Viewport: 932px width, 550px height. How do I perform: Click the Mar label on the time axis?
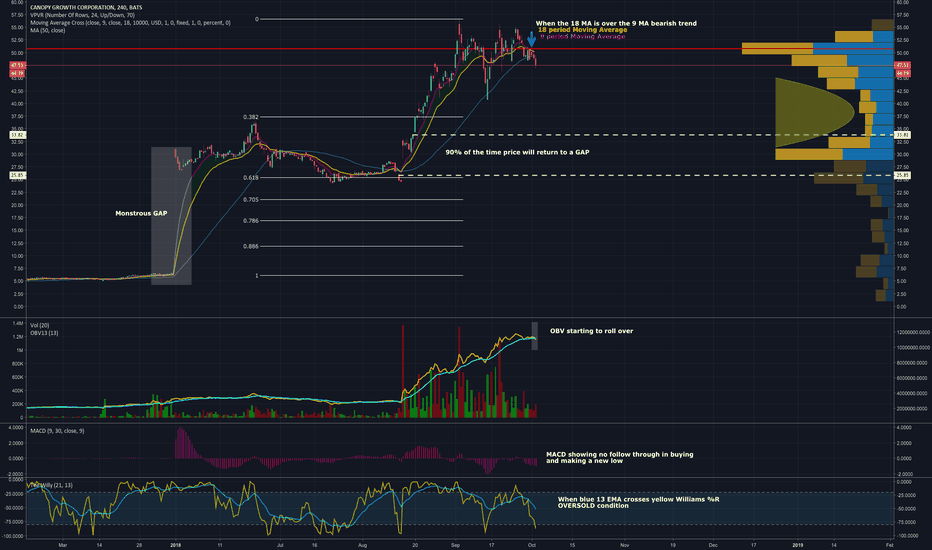(62, 545)
